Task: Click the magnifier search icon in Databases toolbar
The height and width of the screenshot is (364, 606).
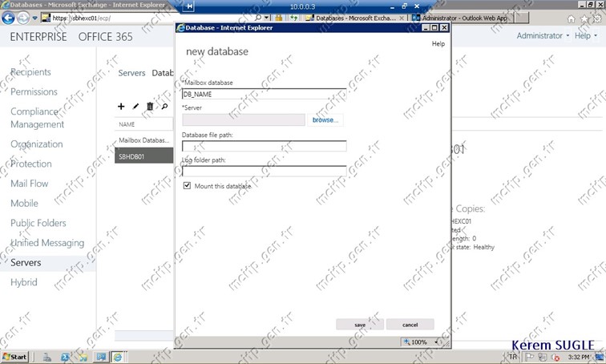Action: click(x=164, y=107)
